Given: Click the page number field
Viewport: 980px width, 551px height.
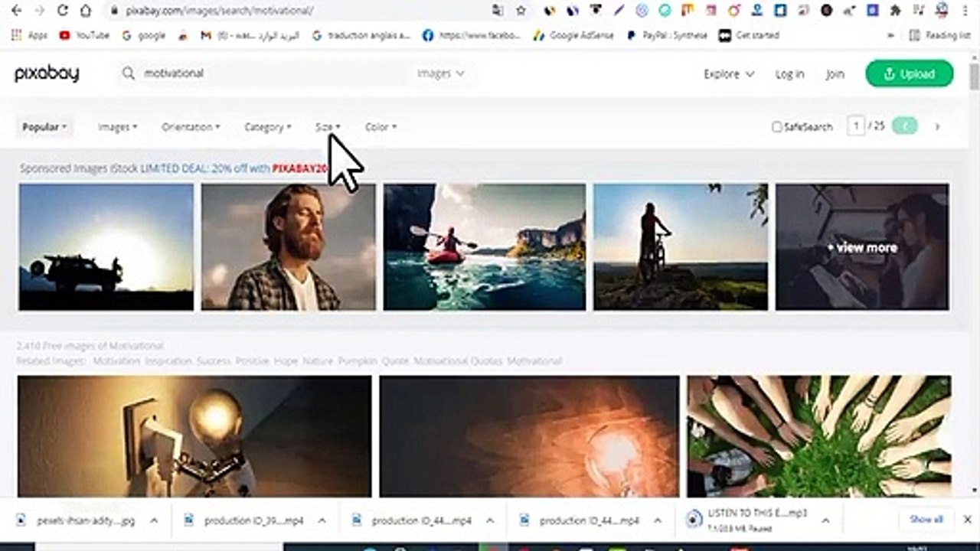Looking at the screenshot, I should [856, 126].
